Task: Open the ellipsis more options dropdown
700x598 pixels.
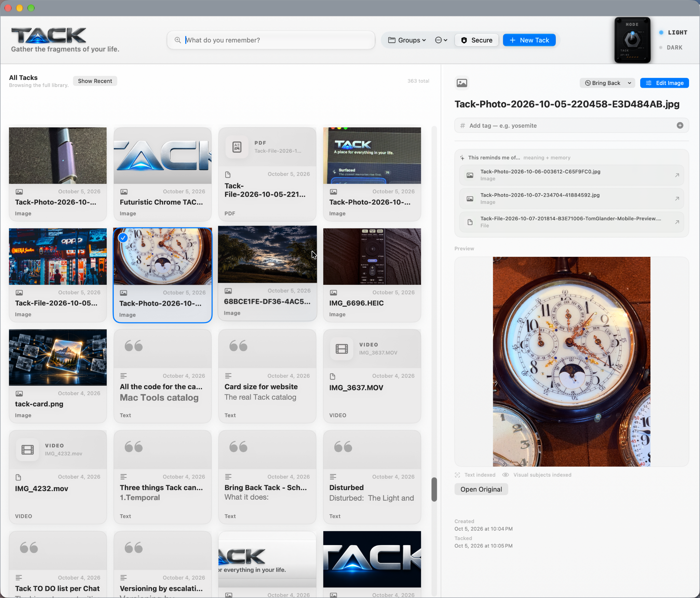Action: coord(441,40)
